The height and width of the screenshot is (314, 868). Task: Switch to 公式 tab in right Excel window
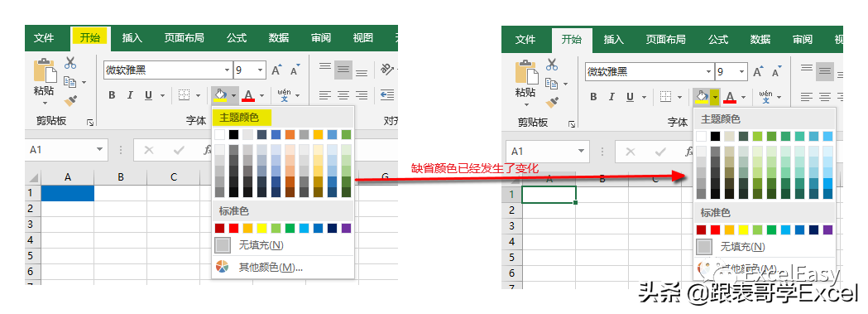[x=718, y=39]
